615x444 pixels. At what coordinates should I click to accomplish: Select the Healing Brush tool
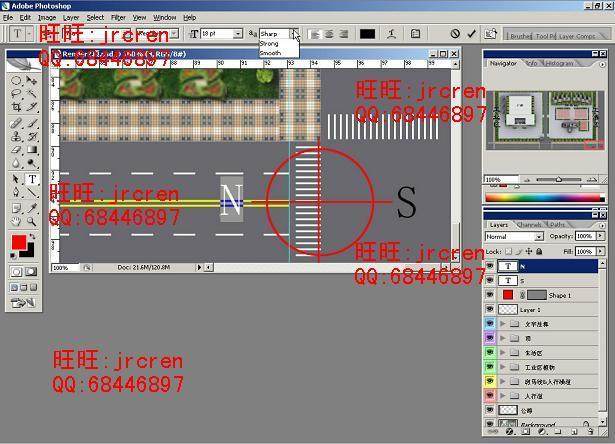pyautogui.click(x=16, y=124)
